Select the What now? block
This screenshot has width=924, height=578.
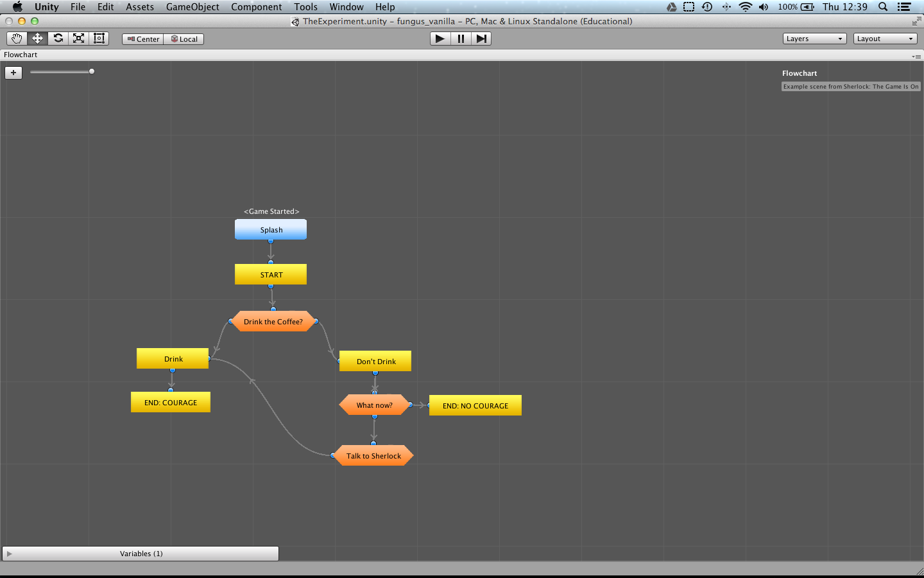[x=375, y=405]
